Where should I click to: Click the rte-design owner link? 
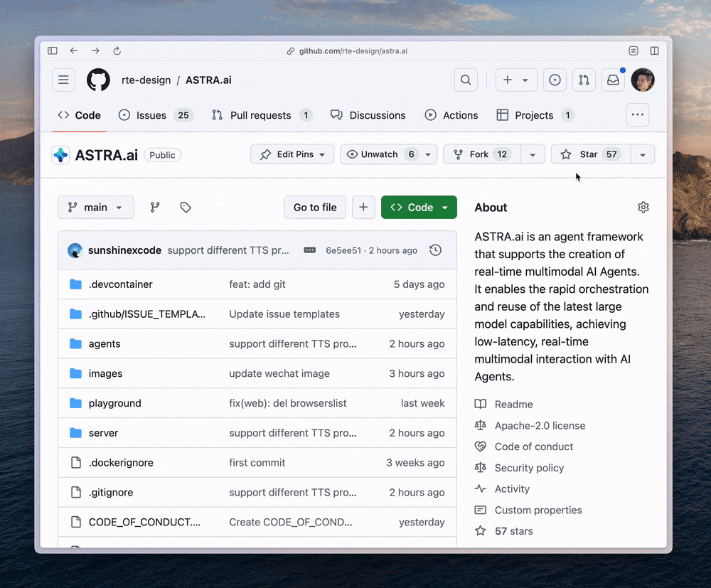pos(146,80)
